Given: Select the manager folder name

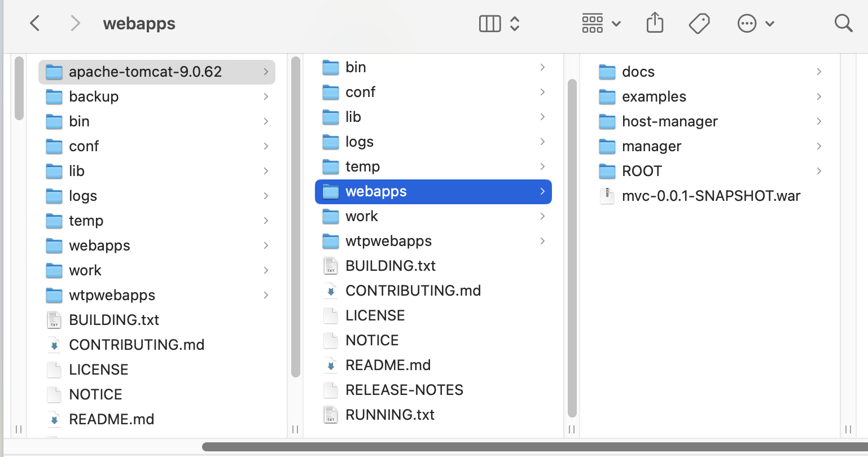Looking at the screenshot, I should [x=651, y=146].
